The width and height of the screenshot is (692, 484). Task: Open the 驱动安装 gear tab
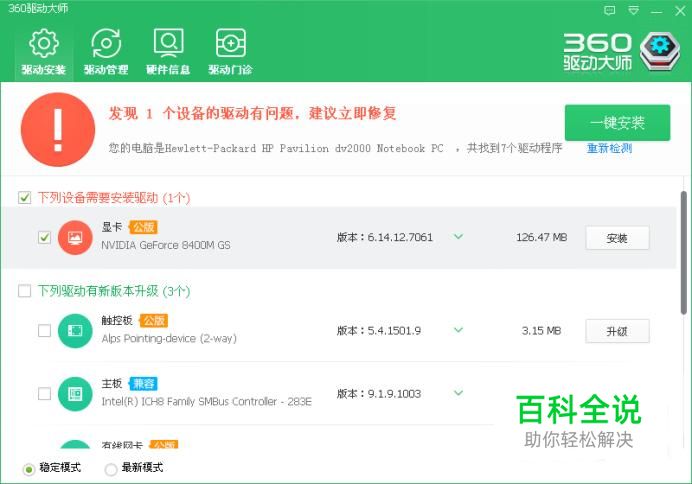[43, 52]
